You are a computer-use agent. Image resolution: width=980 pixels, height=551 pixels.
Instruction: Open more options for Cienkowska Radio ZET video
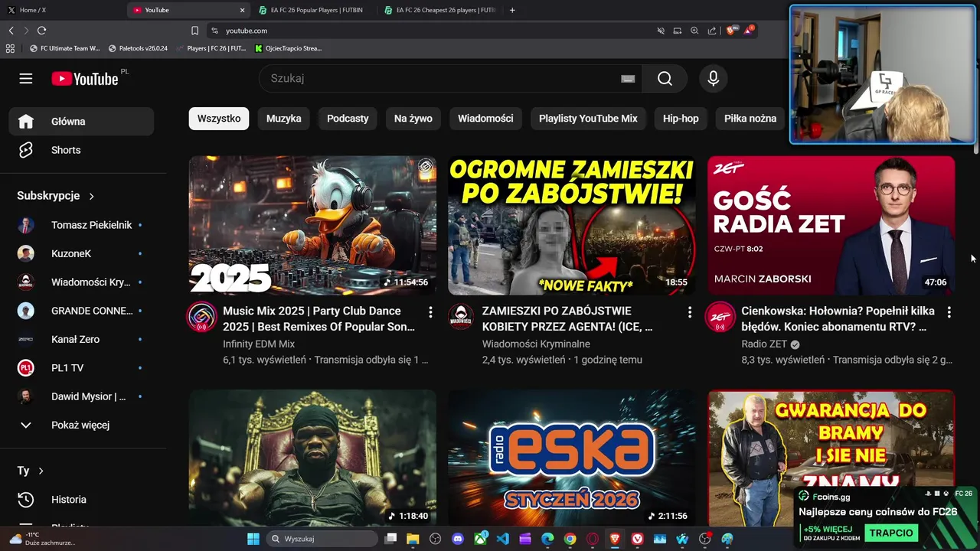click(949, 312)
